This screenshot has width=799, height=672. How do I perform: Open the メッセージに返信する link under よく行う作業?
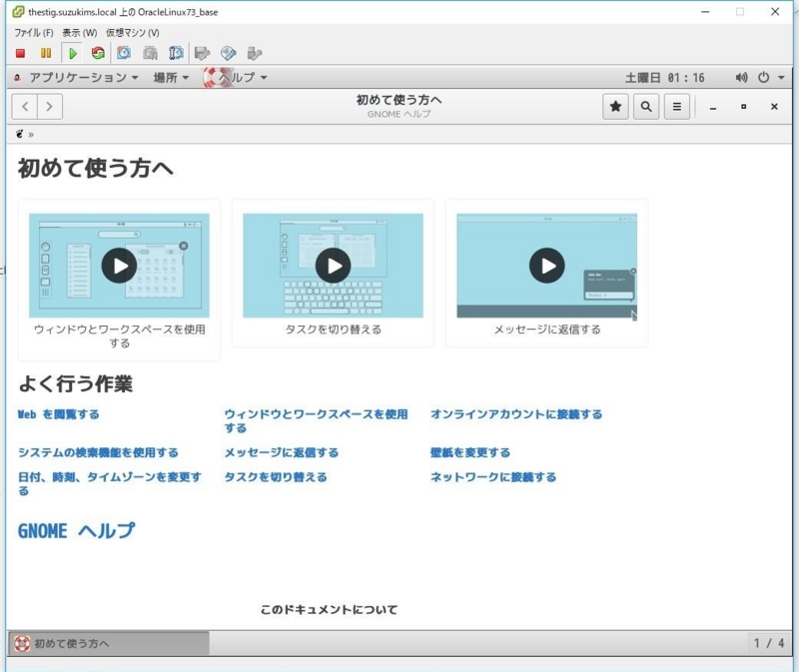pos(282,452)
